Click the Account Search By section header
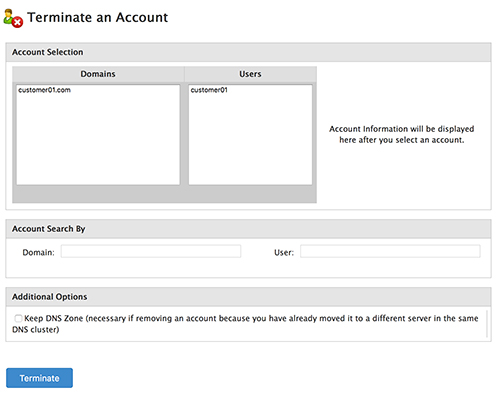 tap(248, 229)
